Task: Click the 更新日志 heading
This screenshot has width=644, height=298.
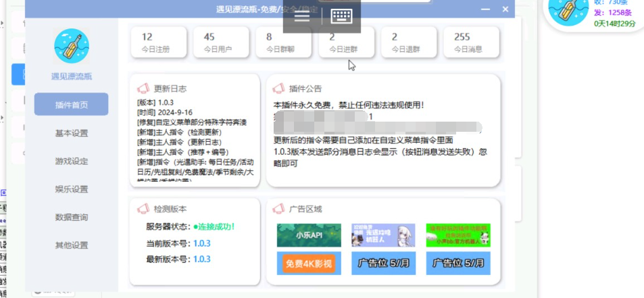Action: click(x=170, y=89)
